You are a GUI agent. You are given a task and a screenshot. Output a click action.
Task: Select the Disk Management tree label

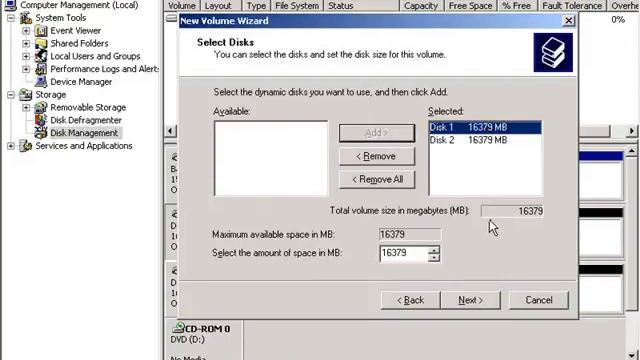coord(84,133)
